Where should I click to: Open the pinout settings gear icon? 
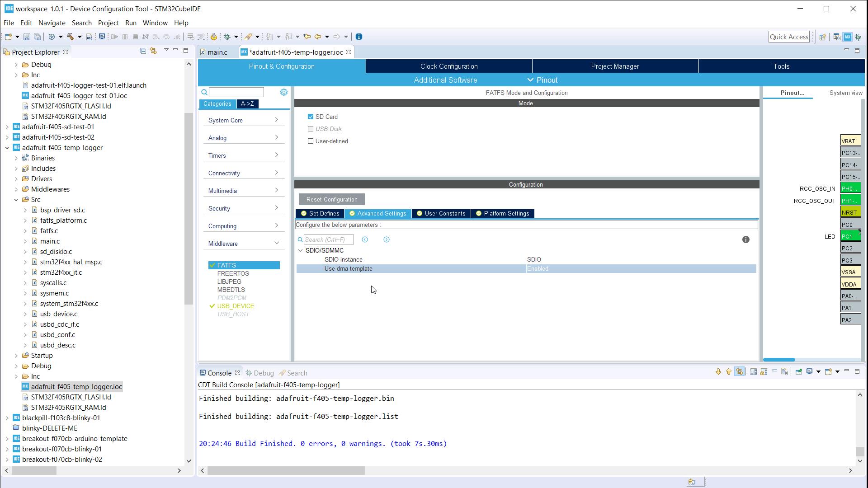click(284, 92)
